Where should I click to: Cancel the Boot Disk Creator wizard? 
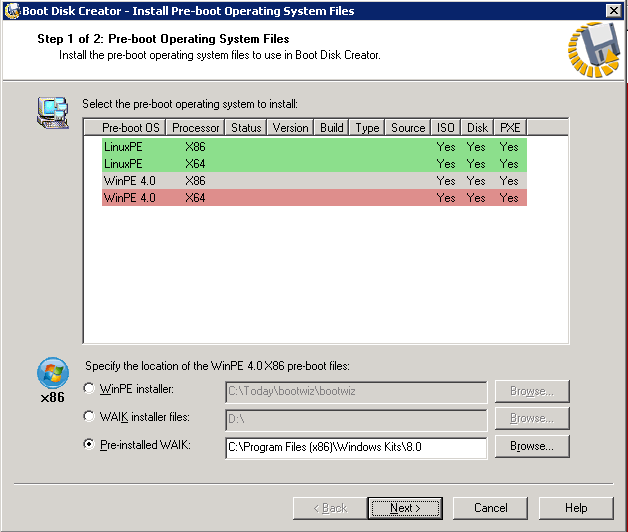click(x=490, y=508)
